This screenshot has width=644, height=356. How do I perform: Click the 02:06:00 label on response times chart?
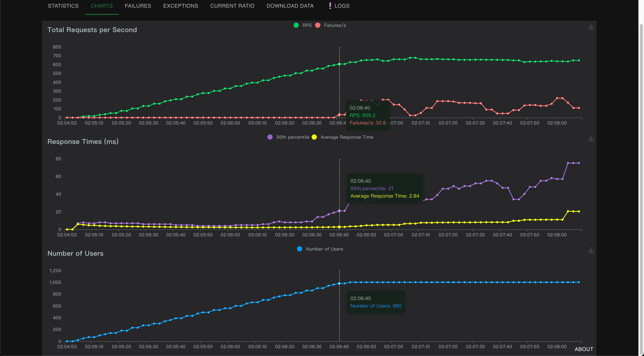tap(230, 235)
